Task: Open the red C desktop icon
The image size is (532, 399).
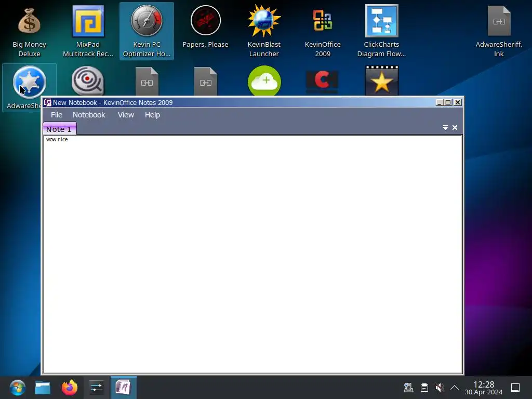Action: [x=322, y=82]
